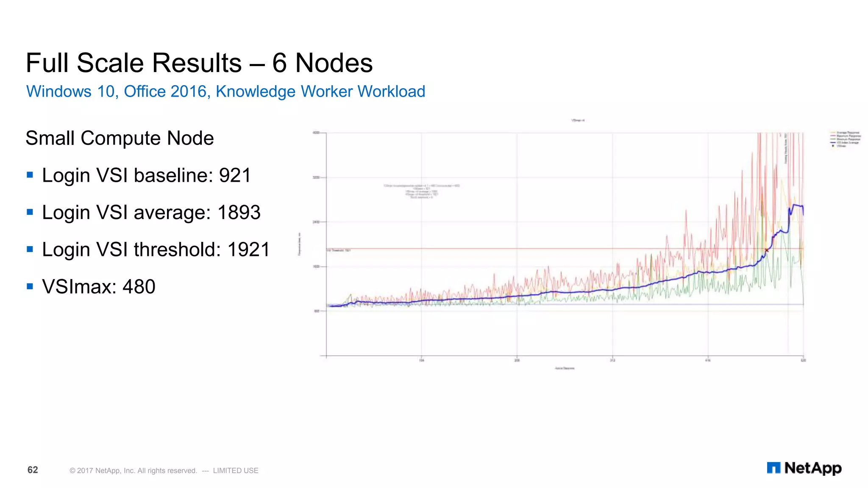868x488 pixels.
Task: Click the chart legend at top right
Action: (845, 139)
